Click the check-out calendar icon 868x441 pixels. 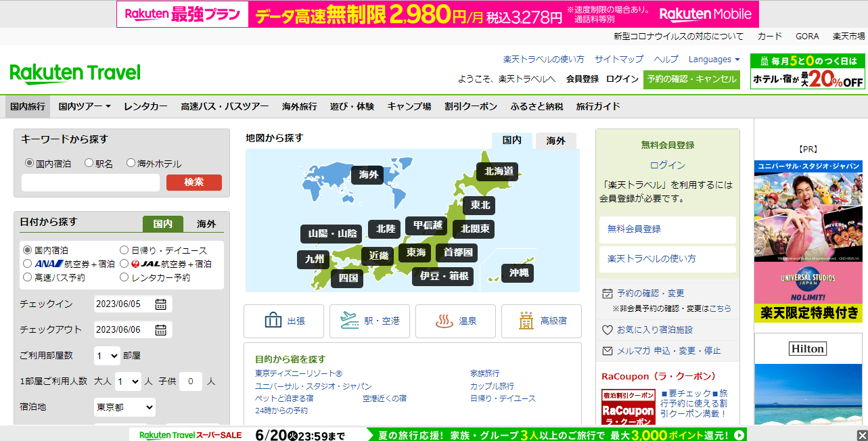pos(160,330)
